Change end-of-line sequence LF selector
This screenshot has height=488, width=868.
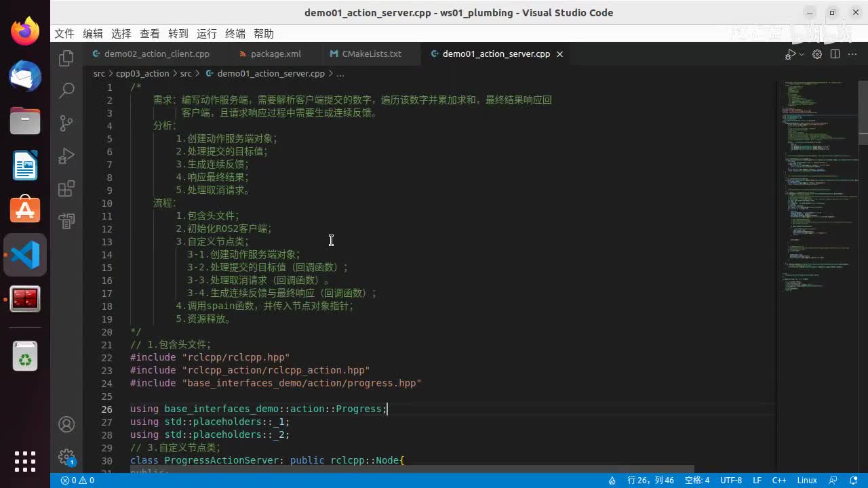tap(757, 481)
